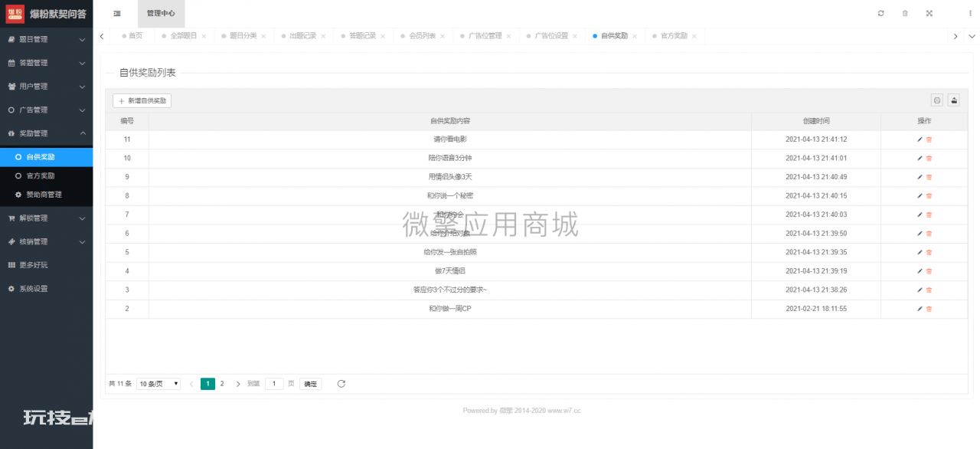
Task: Open the three-dot more options menu
Action: pos(971,14)
